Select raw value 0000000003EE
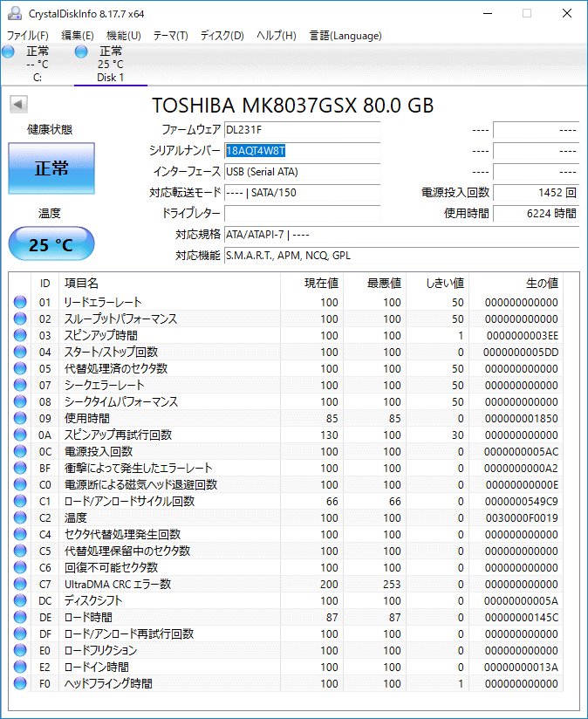The width and height of the screenshot is (588, 719). (x=522, y=336)
